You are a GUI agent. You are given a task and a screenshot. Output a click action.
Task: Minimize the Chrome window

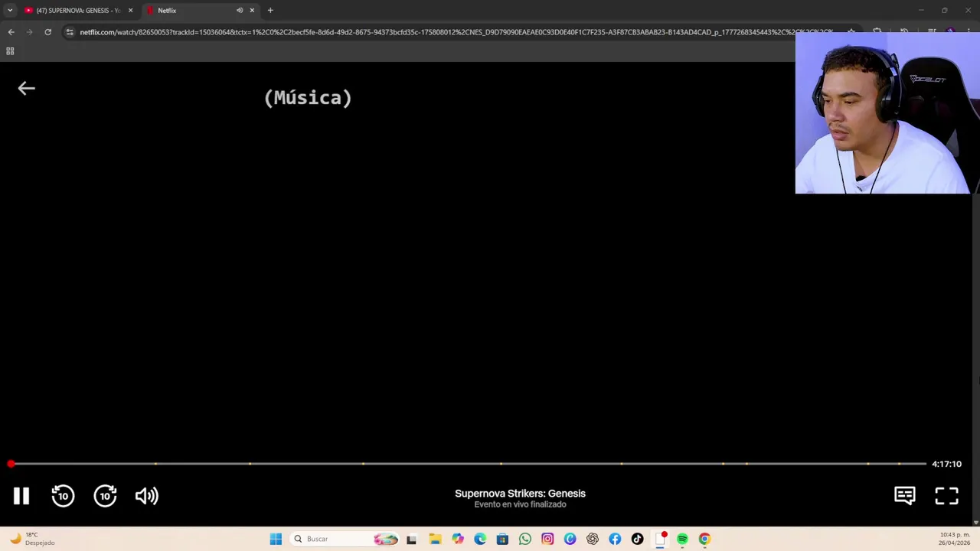pyautogui.click(x=921, y=11)
